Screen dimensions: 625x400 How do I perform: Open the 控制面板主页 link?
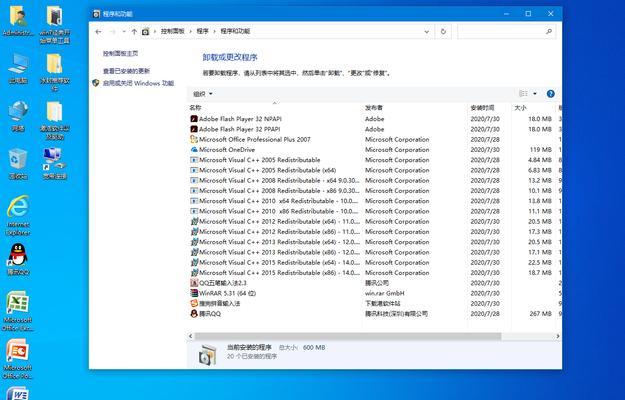pos(120,53)
